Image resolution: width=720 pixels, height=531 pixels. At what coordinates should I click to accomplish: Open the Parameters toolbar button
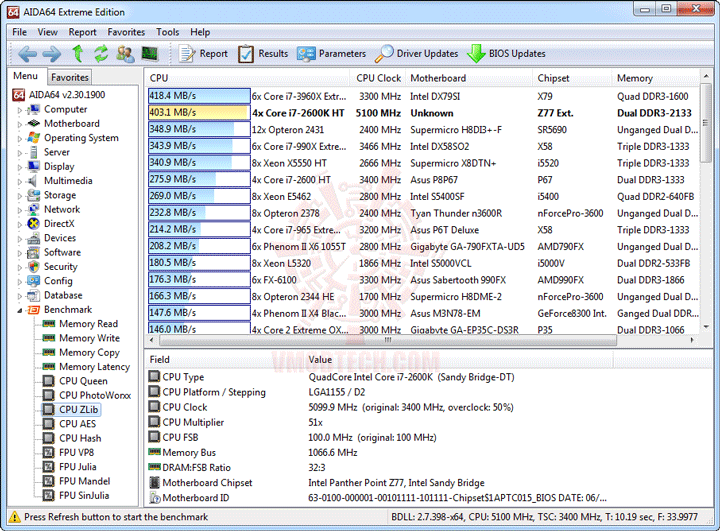[x=332, y=54]
